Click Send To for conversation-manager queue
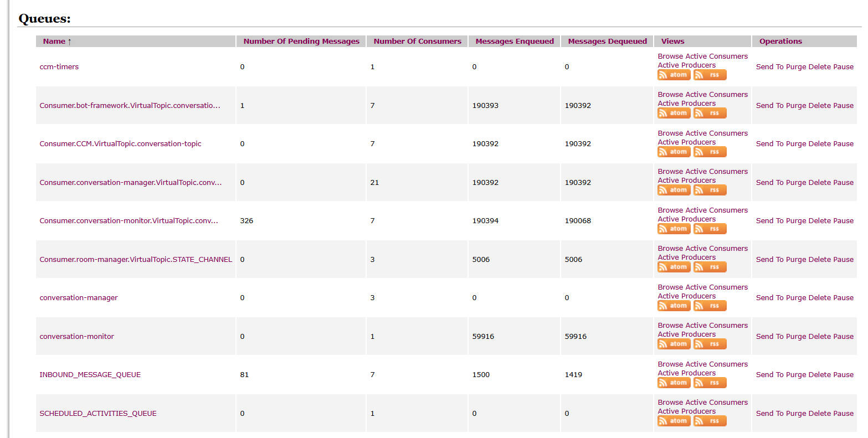 point(769,298)
